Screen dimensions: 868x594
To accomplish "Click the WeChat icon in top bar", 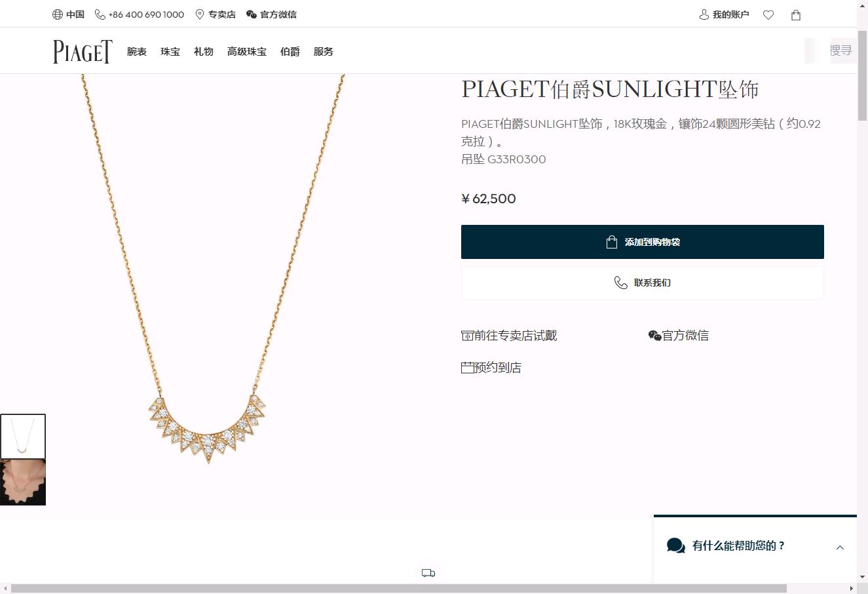I will 252,14.
